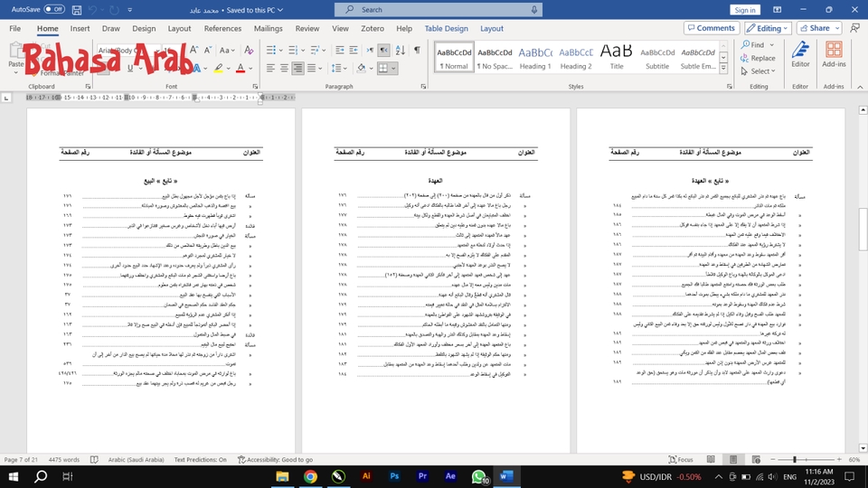
Task: Increase paragraph indent
Action: coord(354,50)
